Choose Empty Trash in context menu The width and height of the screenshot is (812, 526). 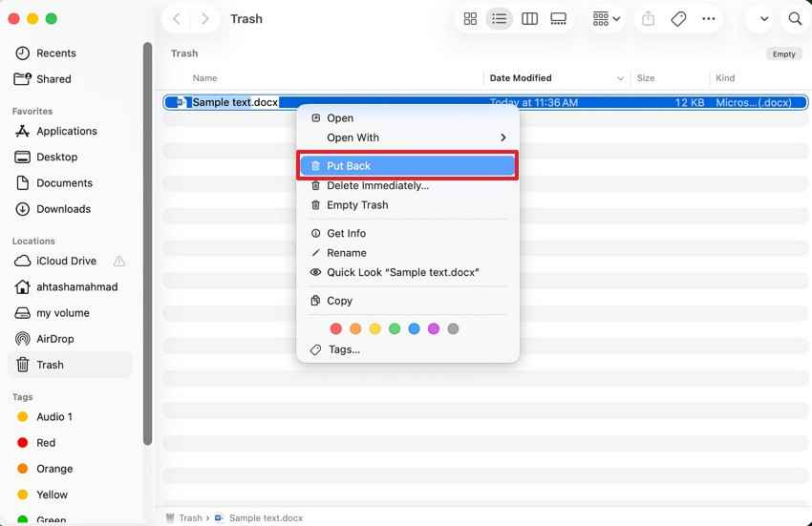[x=408, y=205]
